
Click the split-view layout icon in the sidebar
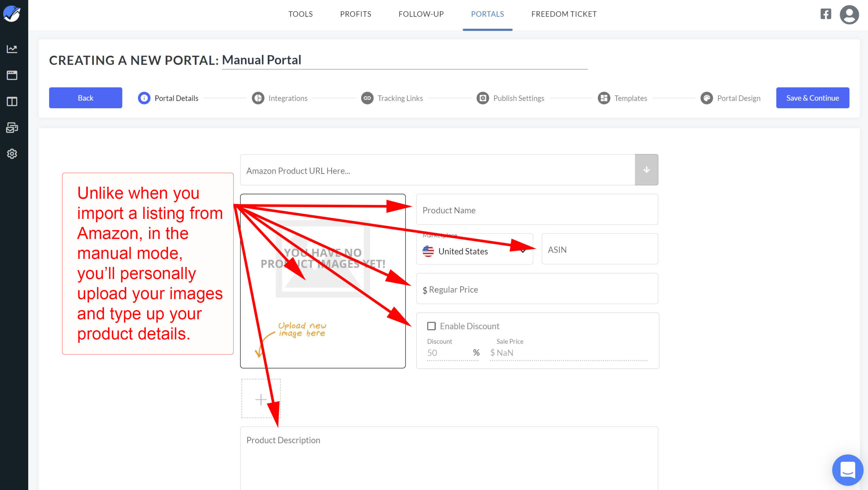click(x=12, y=101)
